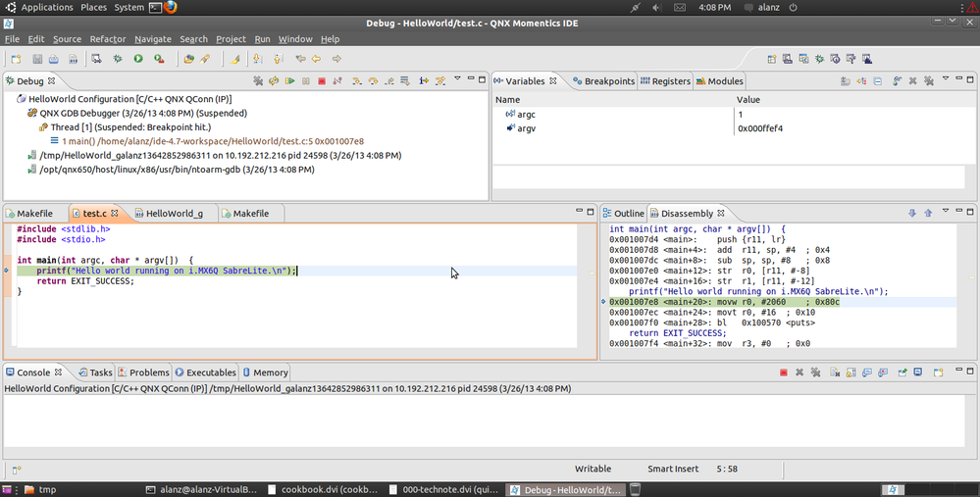The height and width of the screenshot is (497, 980).
Task: Clear Console icon in Console toolbar
Action: point(835,373)
